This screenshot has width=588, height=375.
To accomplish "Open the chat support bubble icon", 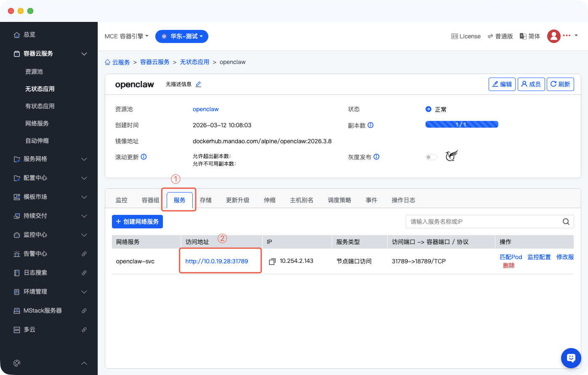I will point(571,358).
